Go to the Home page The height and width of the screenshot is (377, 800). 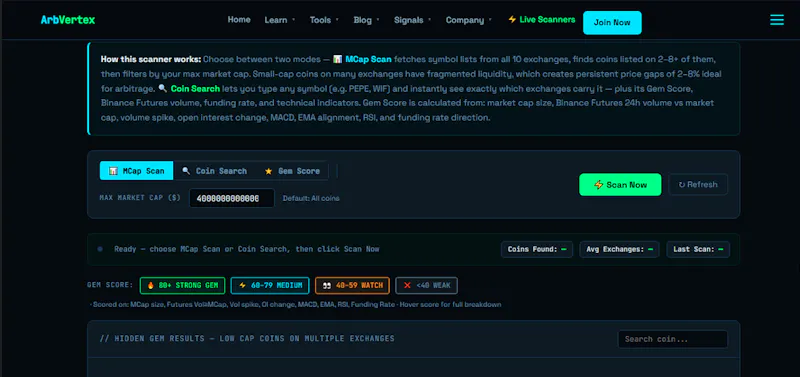(239, 19)
